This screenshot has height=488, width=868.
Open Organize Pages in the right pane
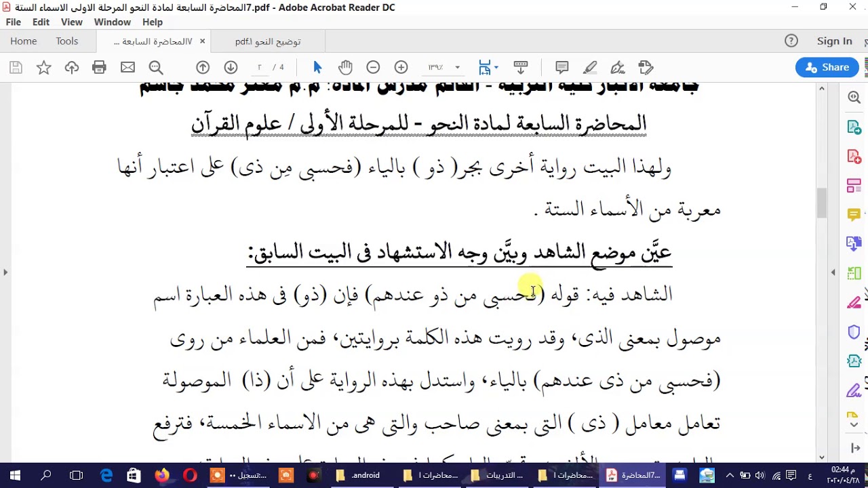click(x=854, y=185)
